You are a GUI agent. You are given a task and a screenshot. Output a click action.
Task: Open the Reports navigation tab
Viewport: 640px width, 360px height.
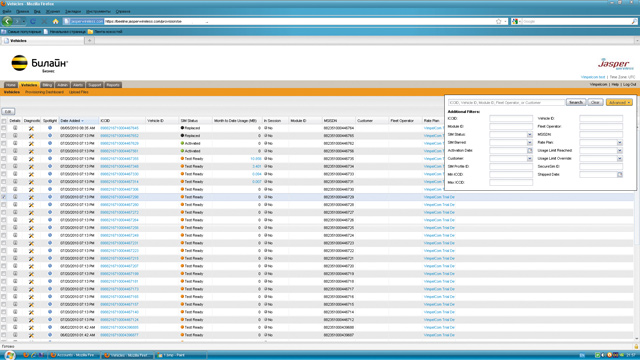click(113, 85)
